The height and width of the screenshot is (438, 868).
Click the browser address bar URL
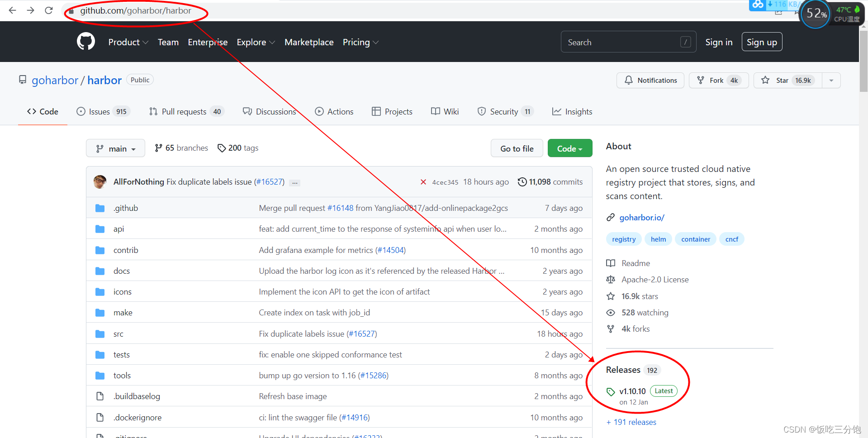[x=136, y=10]
